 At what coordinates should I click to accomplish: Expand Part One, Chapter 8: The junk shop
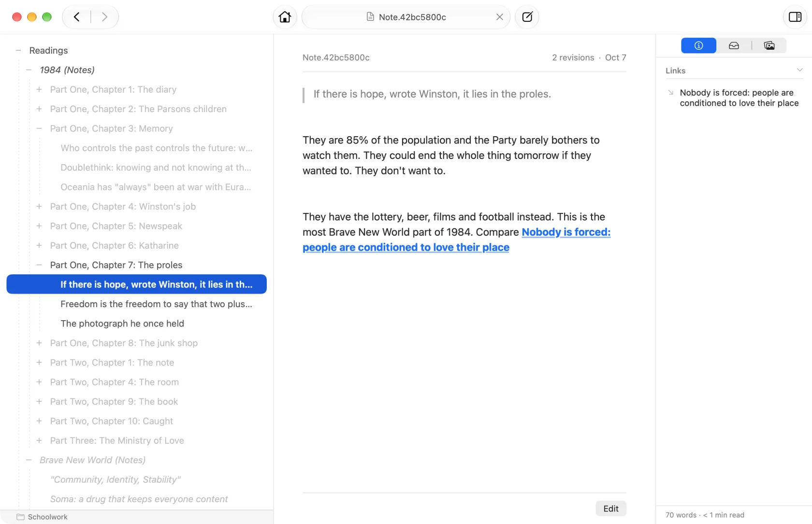pyautogui.click(x=39, y=343)
